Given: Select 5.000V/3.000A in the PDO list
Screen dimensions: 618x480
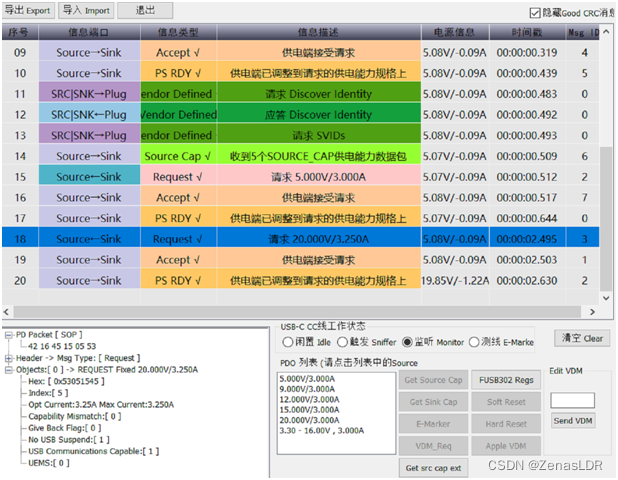Looking at the screenshot, I should [307, 379].
